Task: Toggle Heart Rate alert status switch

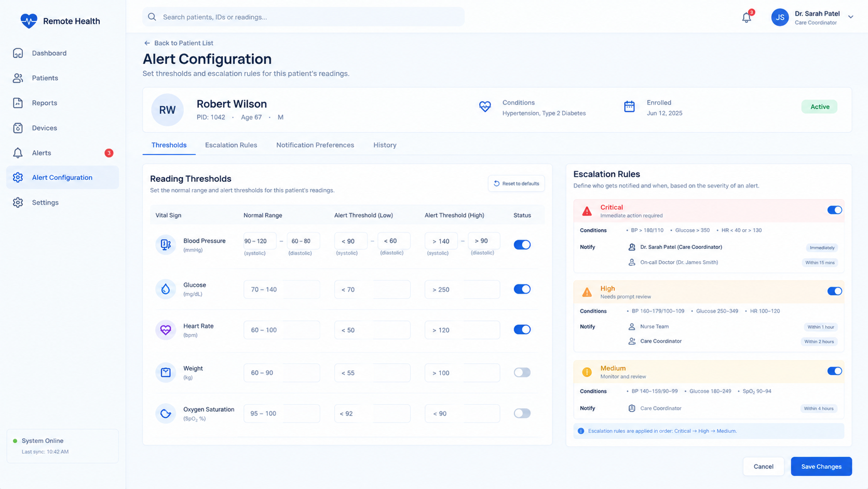Action: (522, 329)
